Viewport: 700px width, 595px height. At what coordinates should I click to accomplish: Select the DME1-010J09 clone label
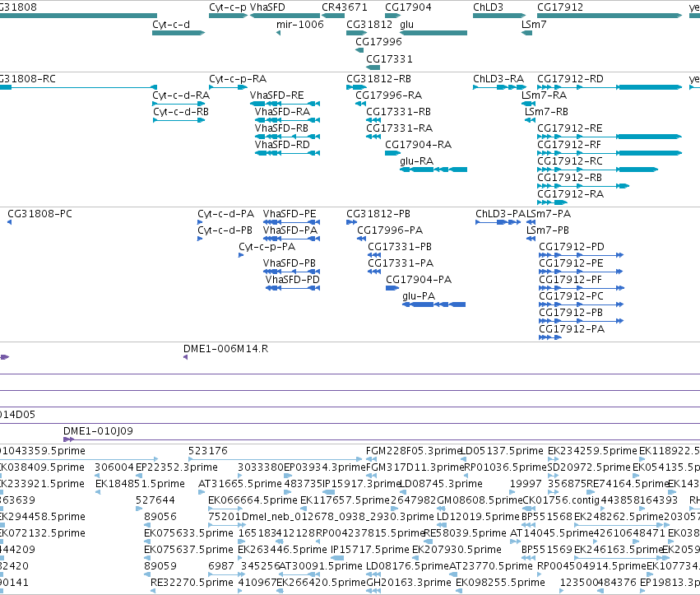tap(98, 431)
